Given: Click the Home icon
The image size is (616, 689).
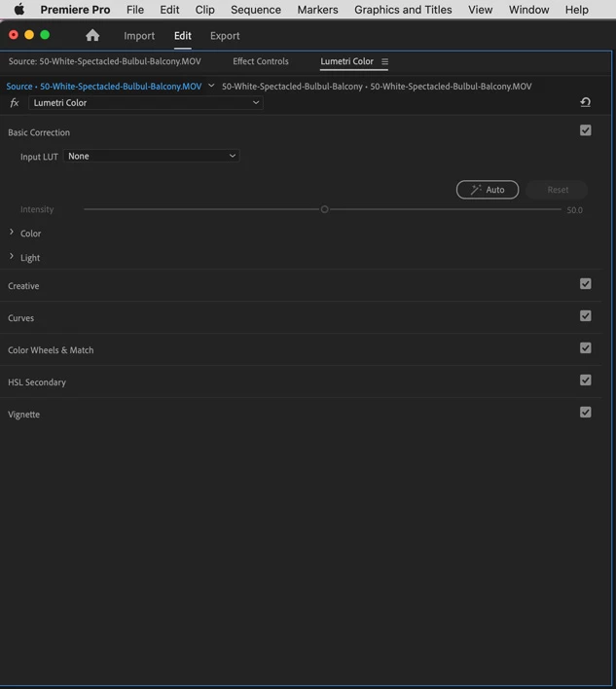Looking at the screenshot, I should click(x=92, y=35).
